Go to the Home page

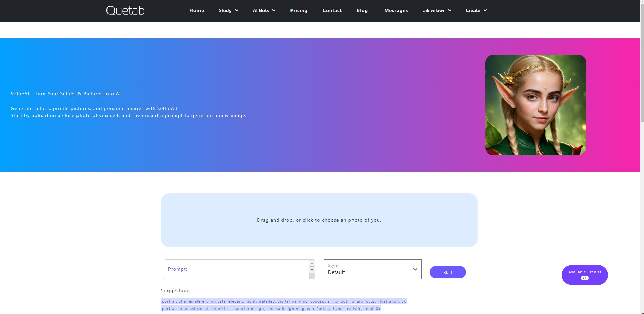coord(197,10)
